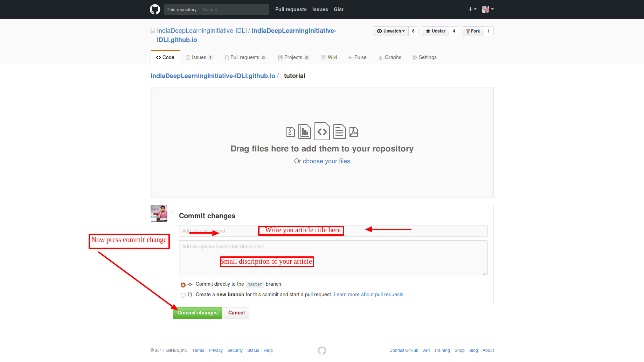Open the About footer link
644x362 pixels.
(x=488, y=350)
